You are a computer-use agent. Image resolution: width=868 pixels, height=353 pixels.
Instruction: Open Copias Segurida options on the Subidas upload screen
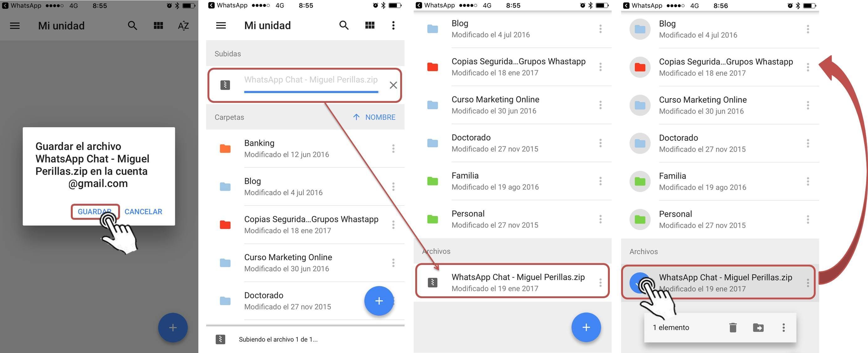tap(393, 224)
